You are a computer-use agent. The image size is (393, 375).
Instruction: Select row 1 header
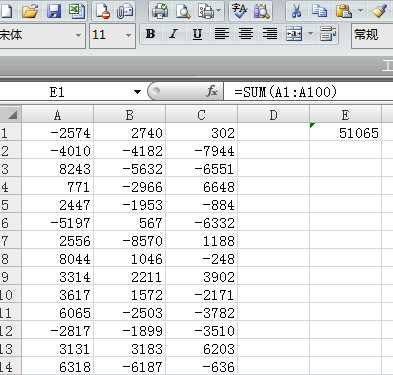11,133
